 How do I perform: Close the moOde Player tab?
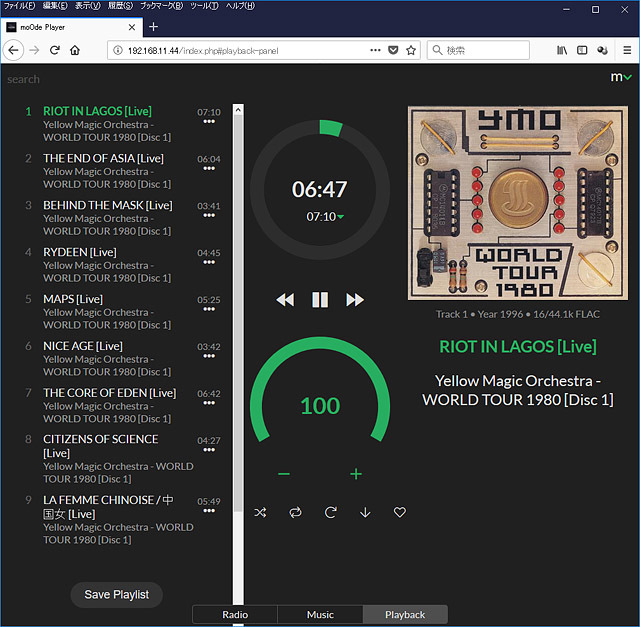coord(132,27)
